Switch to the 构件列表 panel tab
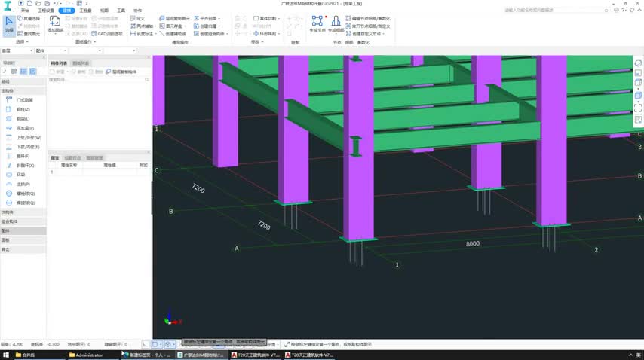The image size is (644, 360). [59, 63]
